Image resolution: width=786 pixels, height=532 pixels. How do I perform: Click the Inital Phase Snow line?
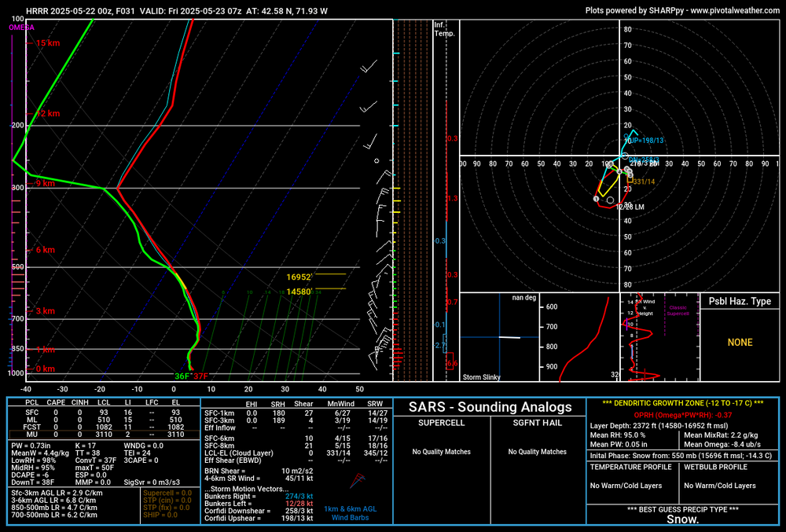681,456
